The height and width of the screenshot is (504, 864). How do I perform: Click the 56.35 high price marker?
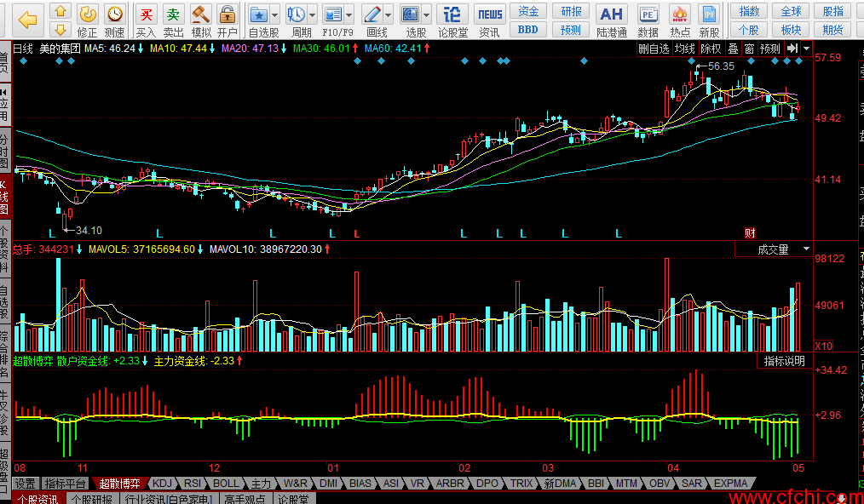[x=720, y=66]
